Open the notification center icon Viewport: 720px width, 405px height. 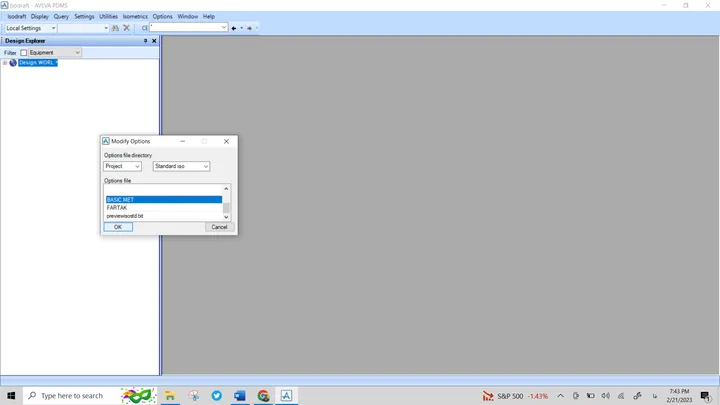coord(705,396)
